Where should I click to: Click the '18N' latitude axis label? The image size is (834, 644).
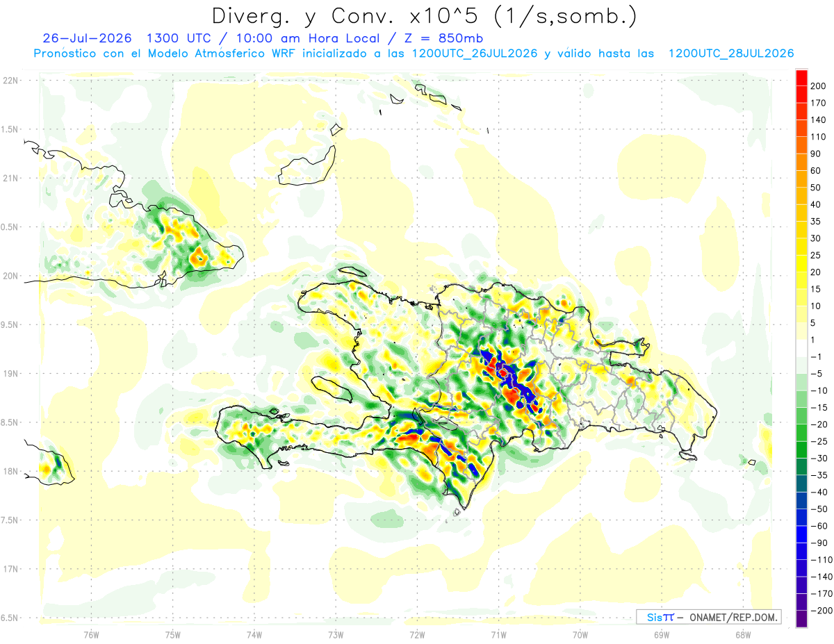[x=10, y=471]
